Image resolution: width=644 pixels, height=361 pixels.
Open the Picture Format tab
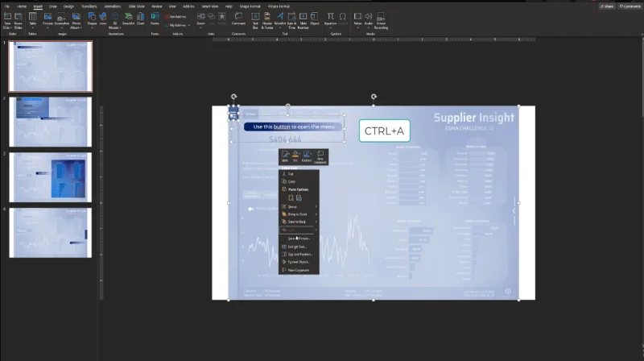(279, 6)
